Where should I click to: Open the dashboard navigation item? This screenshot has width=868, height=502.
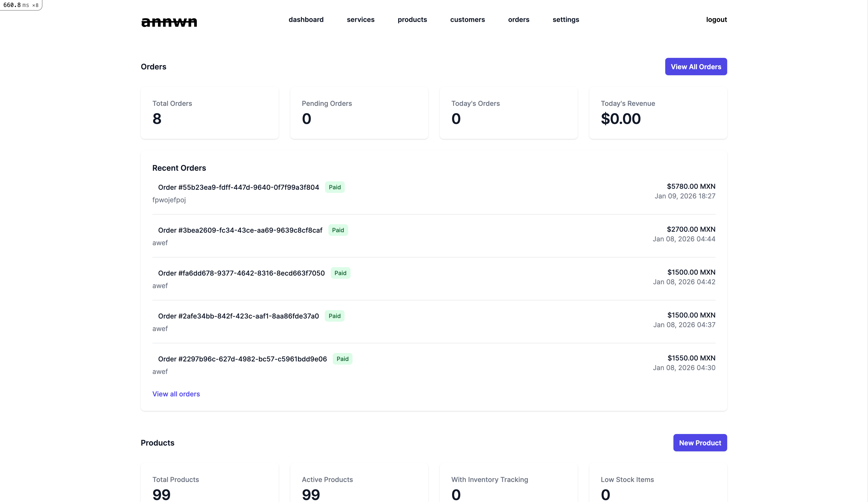coord(306,20)
